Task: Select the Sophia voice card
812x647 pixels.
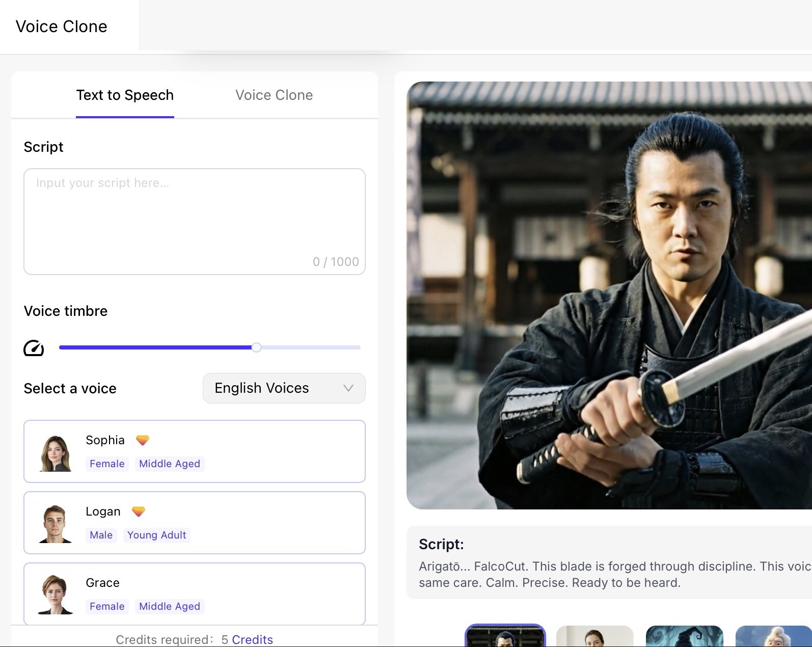Action: [255, 451]
